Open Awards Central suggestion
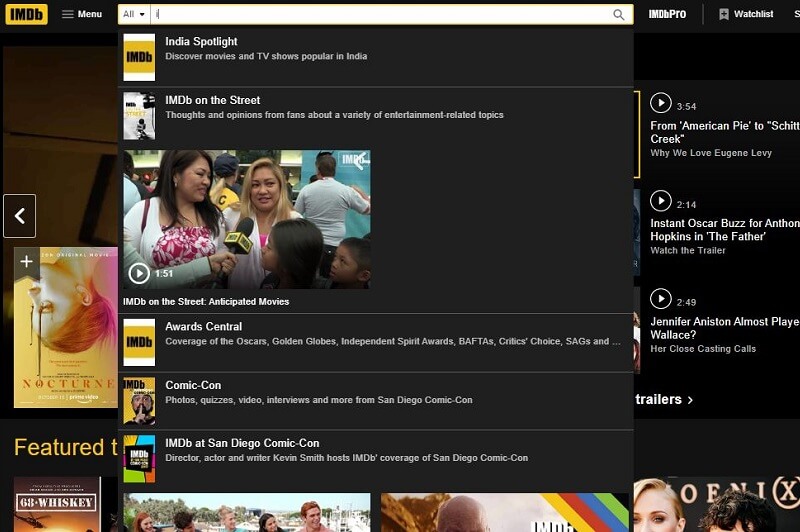 (204, 327)
